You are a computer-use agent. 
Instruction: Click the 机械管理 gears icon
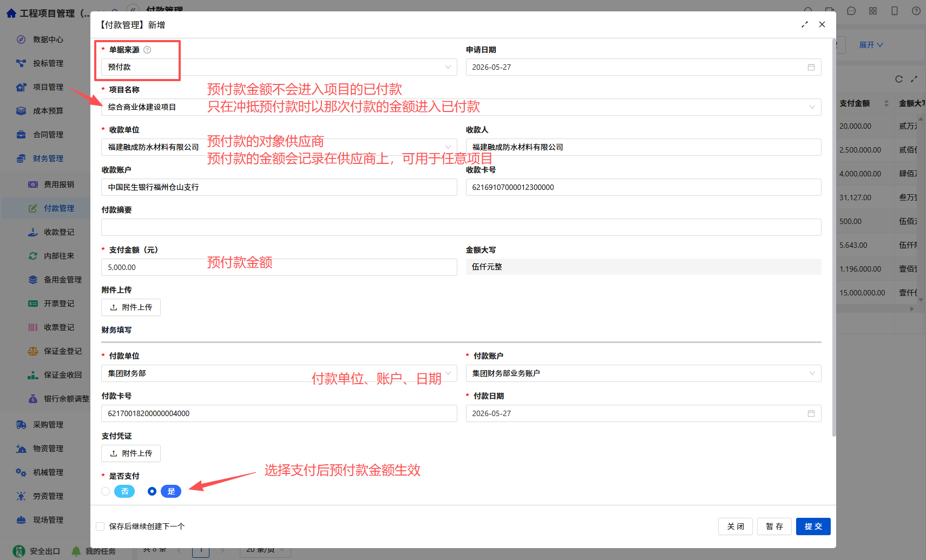click(21, 472)
